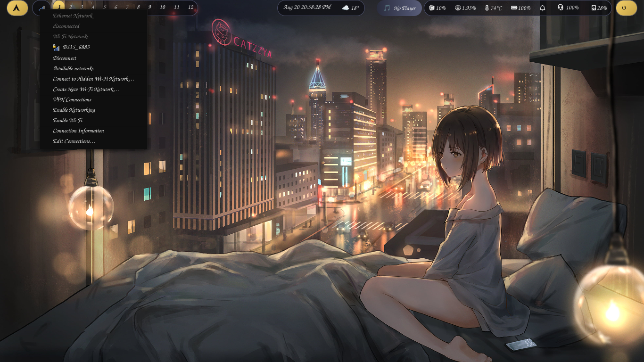The width and height of the screenshot is (644, 362).
Task: Click the music note player icon
Action: (387, 8)
